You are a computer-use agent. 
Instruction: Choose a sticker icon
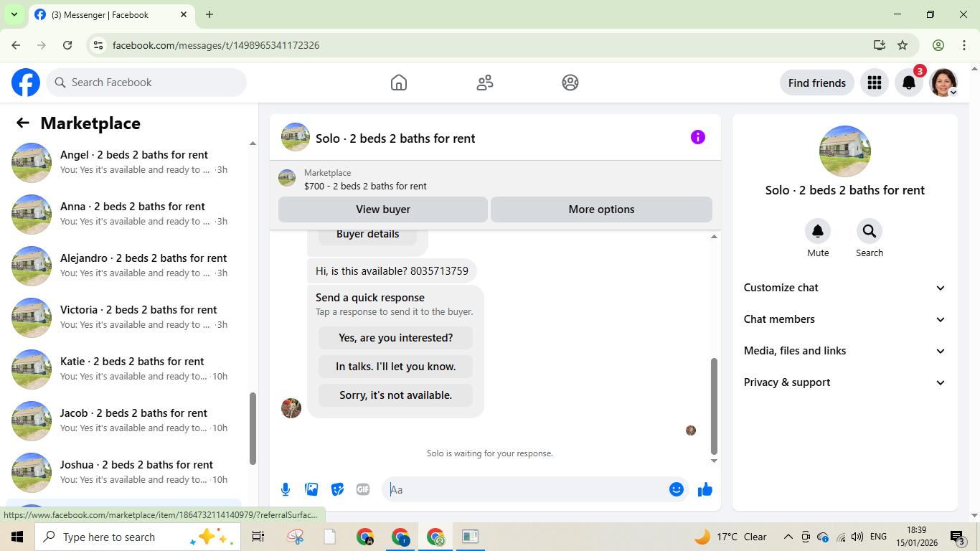pos(337,489)
